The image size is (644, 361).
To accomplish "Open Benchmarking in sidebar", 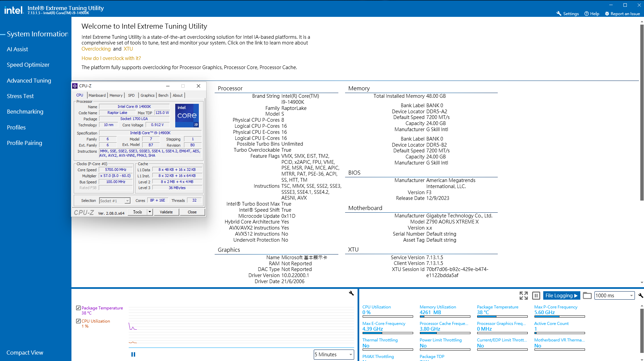I will [x=25, y=112].
